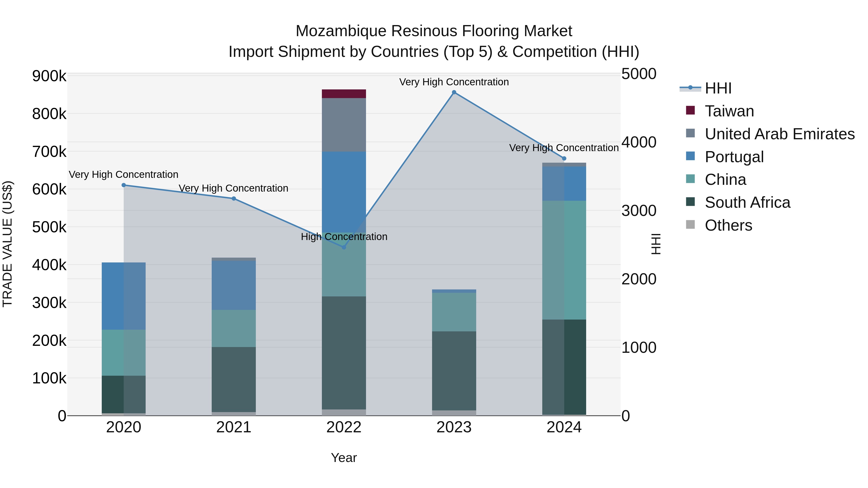
Task: Click the 5000 right axis tick
Action: tap(639, 74)
